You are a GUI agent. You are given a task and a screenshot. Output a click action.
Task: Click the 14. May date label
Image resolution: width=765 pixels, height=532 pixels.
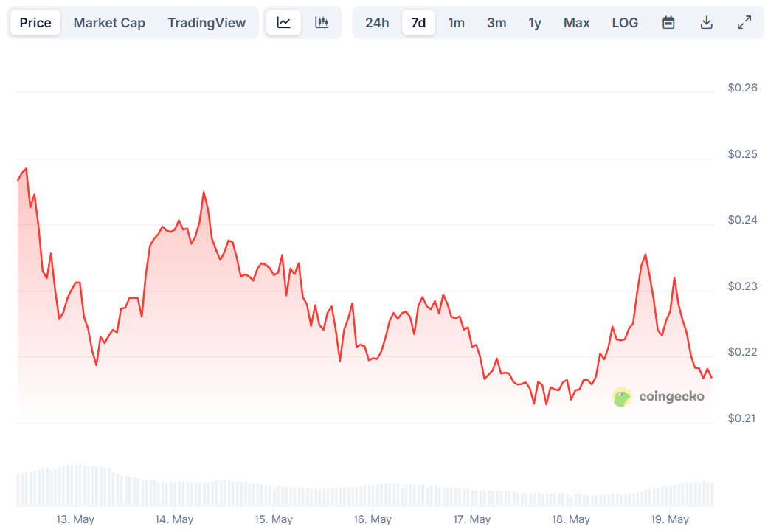(174, 519)
